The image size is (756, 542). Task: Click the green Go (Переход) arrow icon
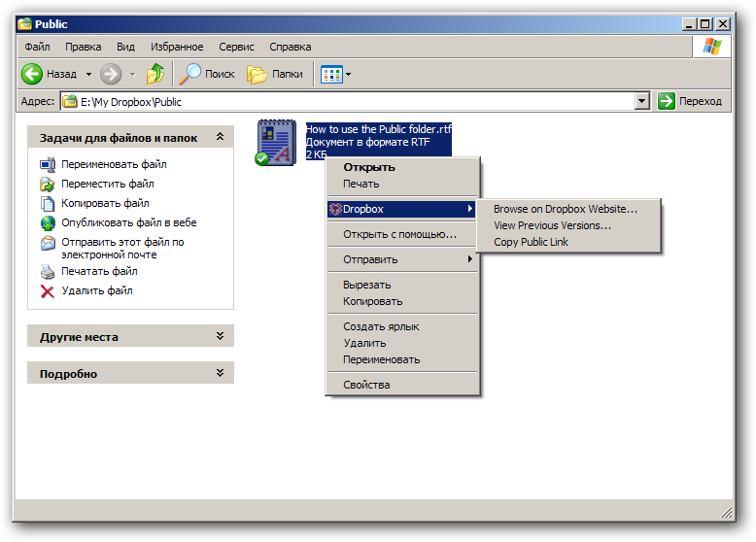667,101
